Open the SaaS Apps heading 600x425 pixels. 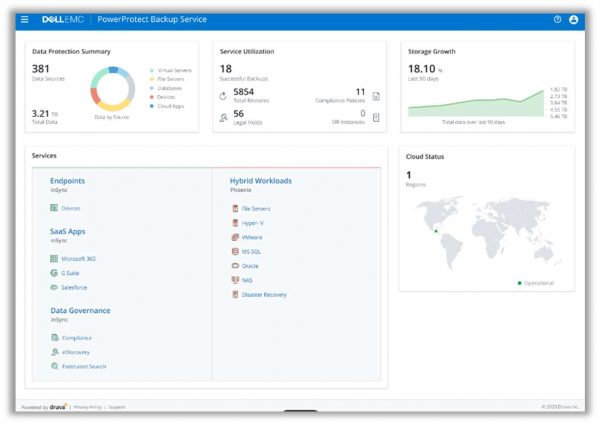coord(67,231)
